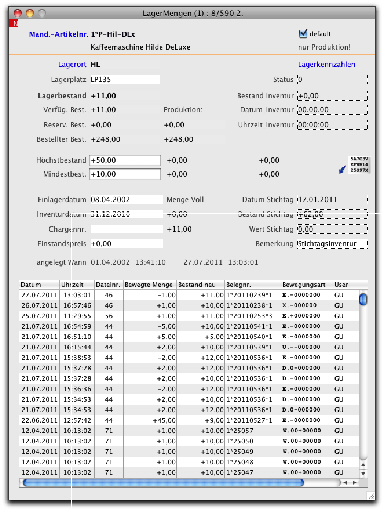Click the small red icon under the title bar
The image size is (388, 516).
point(14,23)
